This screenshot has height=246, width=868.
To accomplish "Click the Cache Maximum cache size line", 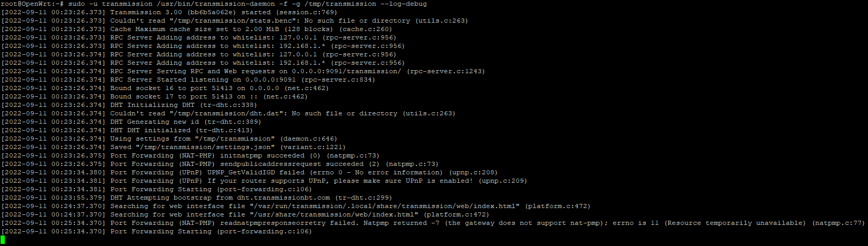I will tap(196, 29).
